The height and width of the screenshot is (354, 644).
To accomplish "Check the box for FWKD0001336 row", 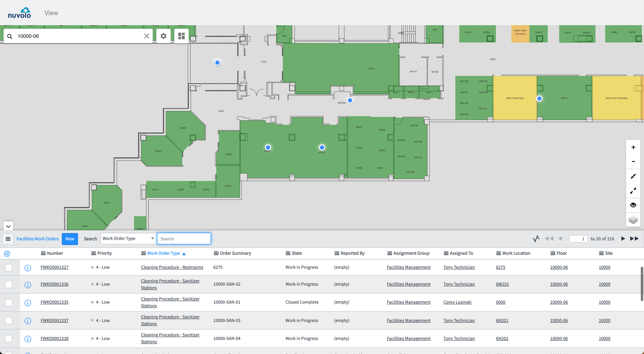I will click(9, 284).
